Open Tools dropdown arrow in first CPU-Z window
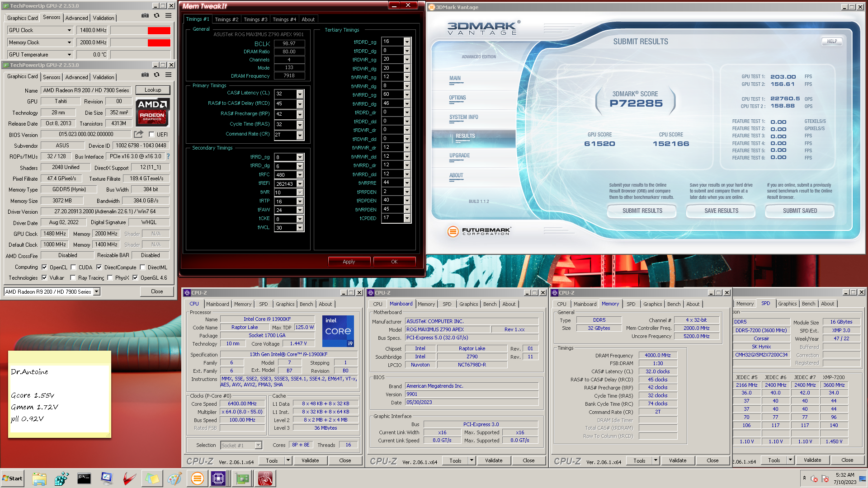 coord(288,460)
